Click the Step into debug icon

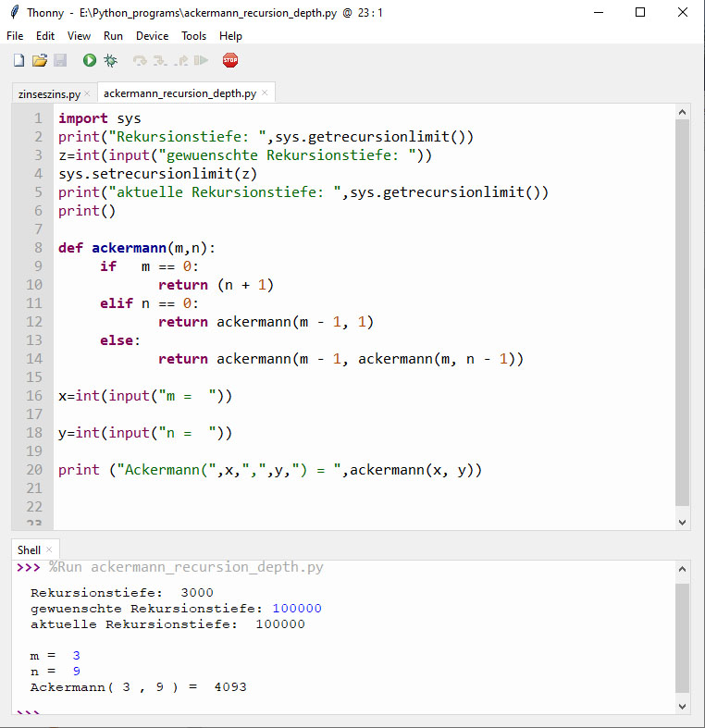click(160, 60)
